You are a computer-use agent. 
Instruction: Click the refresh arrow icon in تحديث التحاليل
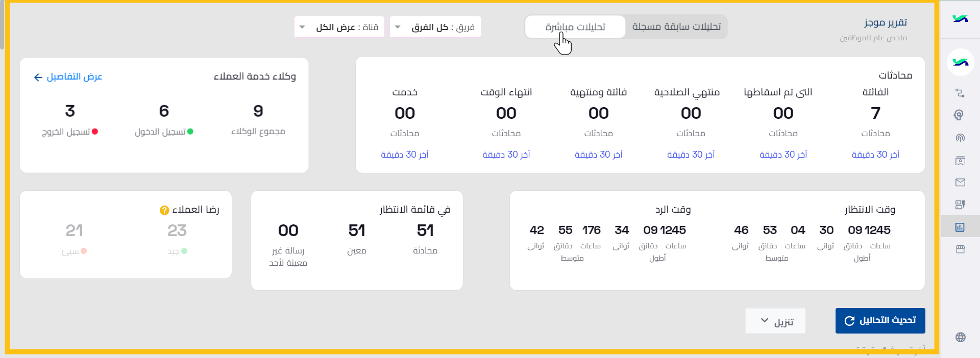pyautogui.click(x=849, y=321)
